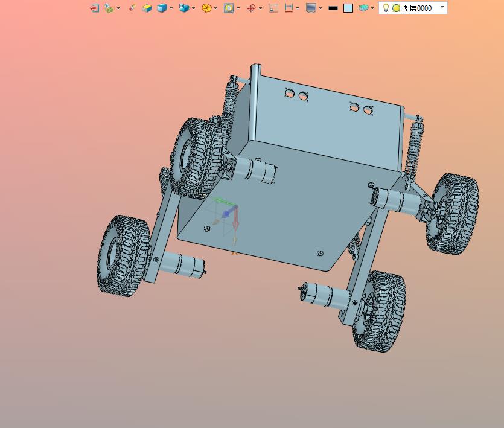Click the eraser/pencil tool icon
Viewport: 504px width, 428px height.
[x=132, y=8]
